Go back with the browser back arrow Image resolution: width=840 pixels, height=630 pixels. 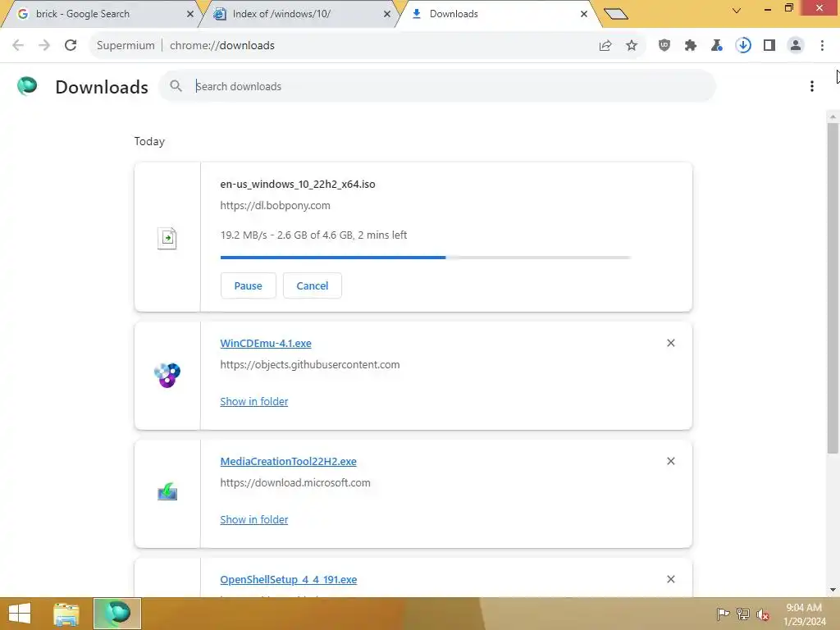(18, 46)
